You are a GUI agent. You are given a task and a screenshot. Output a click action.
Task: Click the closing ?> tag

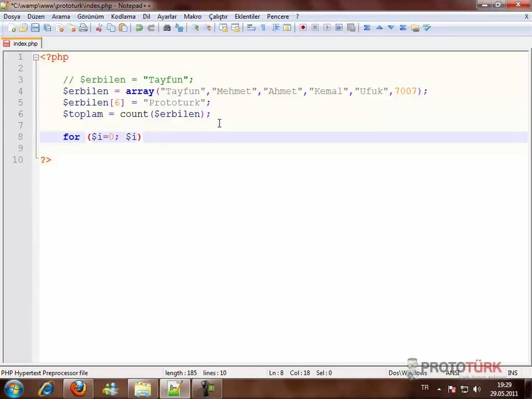[46, 160]
